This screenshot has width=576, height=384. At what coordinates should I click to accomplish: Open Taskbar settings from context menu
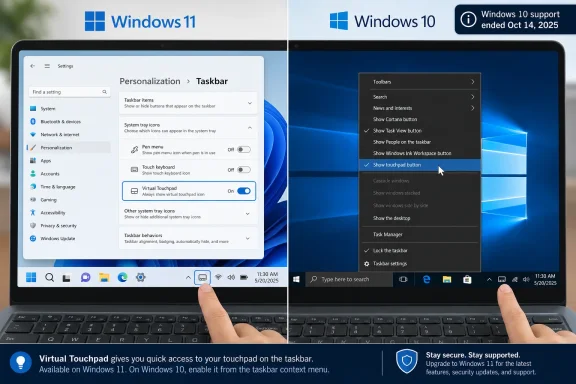point(420,263)
